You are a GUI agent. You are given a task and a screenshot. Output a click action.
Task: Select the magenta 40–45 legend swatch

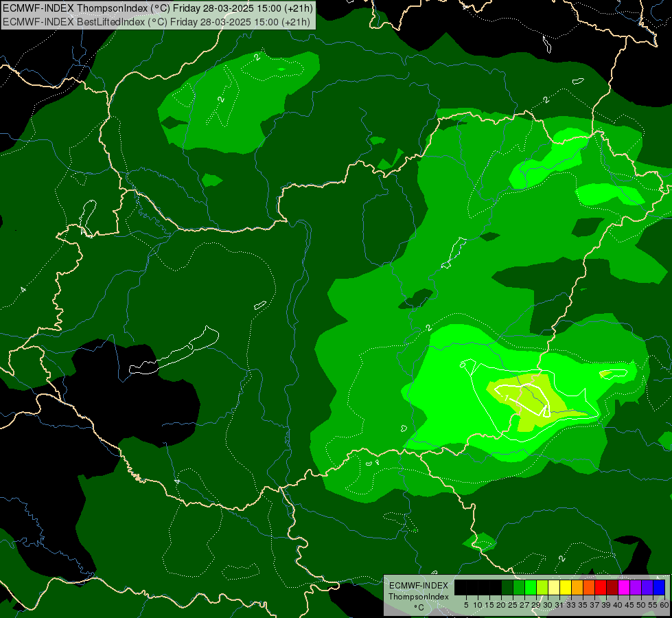(624, 588)
